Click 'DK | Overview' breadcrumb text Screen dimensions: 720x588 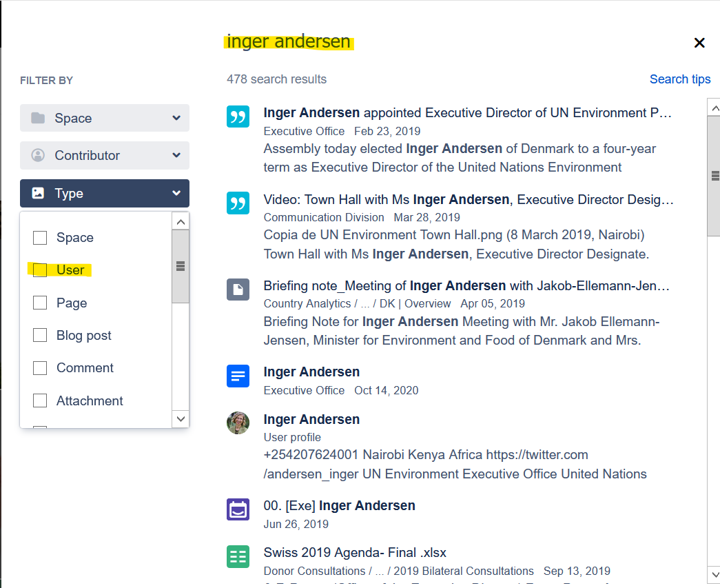pos(415,303)
